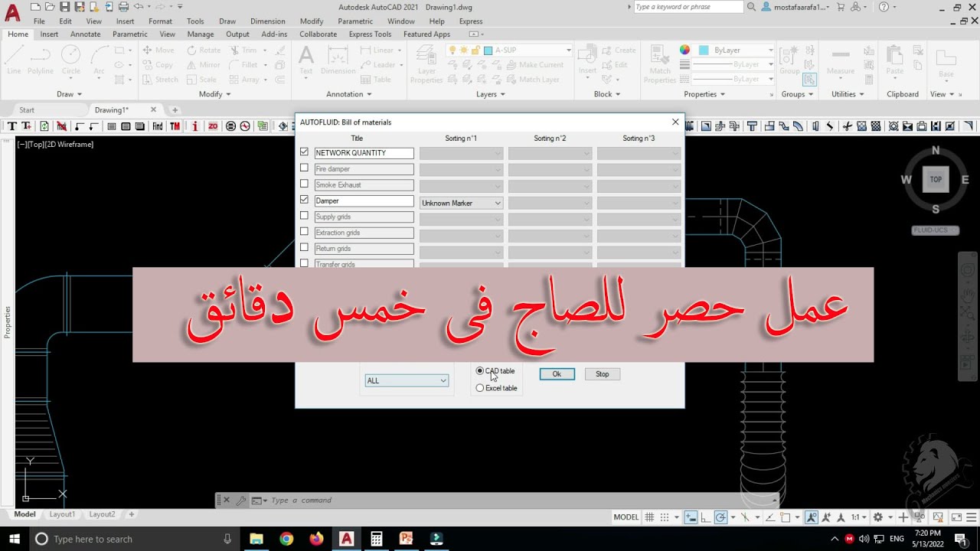Click the status bar Customization menu icon

972,517
